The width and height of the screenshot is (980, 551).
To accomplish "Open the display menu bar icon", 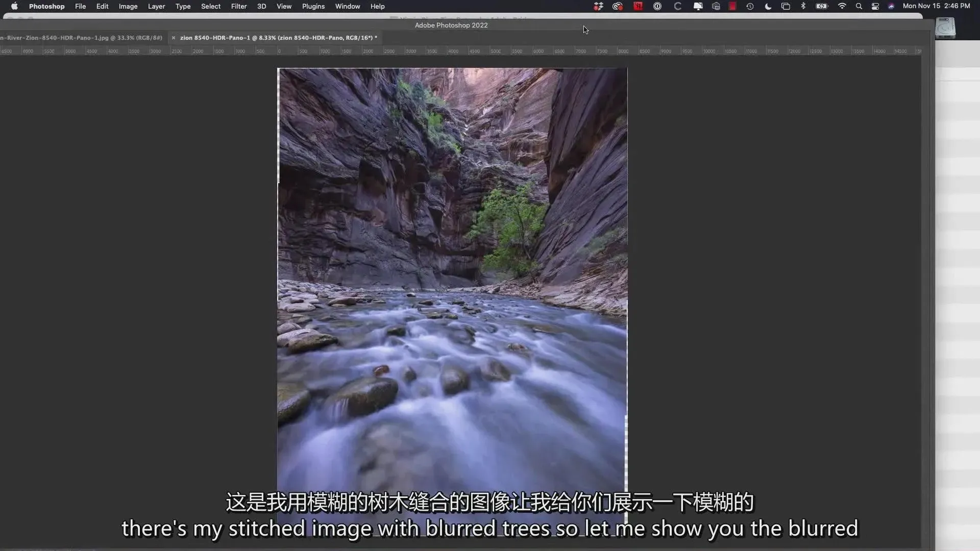I will [698, 6].
